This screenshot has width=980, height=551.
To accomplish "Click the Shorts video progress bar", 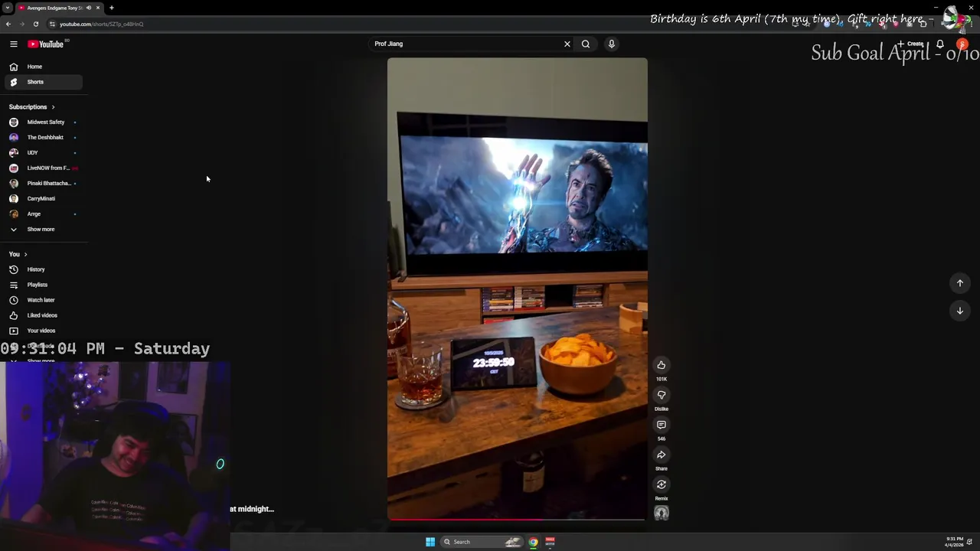I will point(518,519).
